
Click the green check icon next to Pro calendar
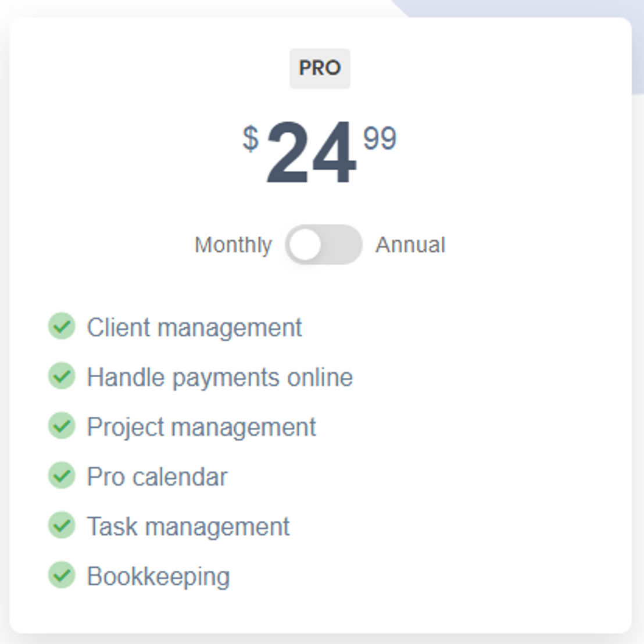click(62, 475)
